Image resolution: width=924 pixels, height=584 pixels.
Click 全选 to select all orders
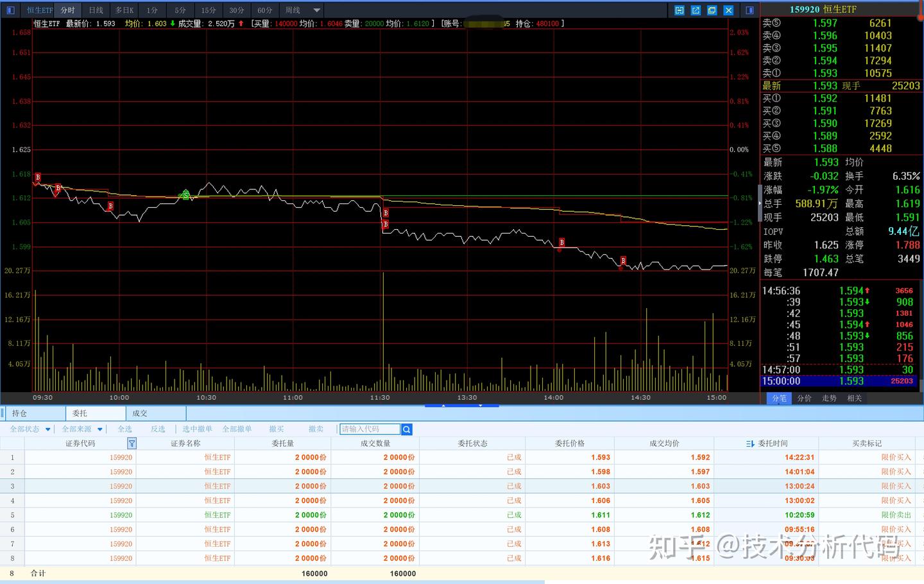point(125,429)
